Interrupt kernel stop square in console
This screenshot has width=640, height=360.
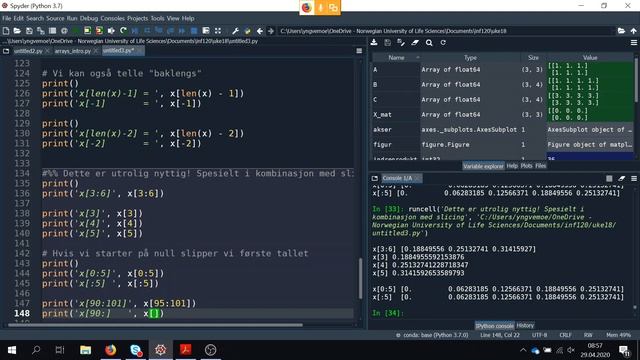(609, 178)
